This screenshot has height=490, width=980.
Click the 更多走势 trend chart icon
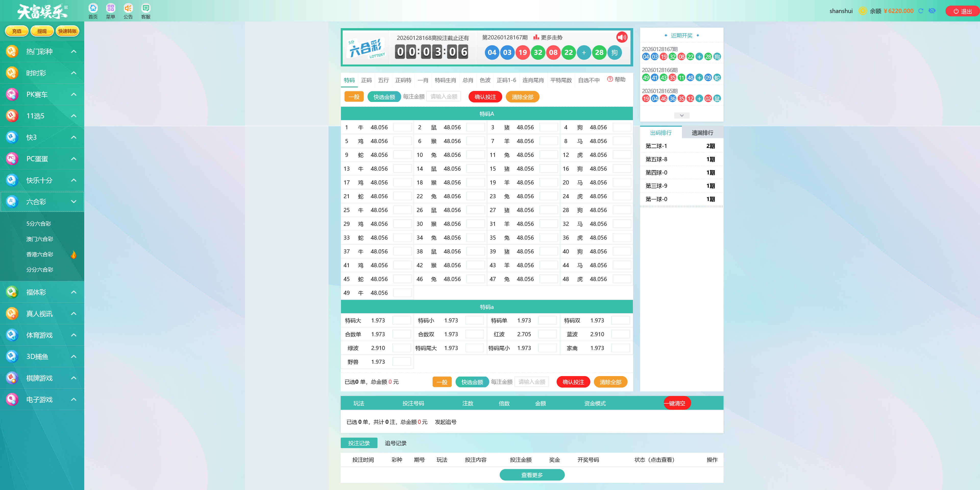536,37
